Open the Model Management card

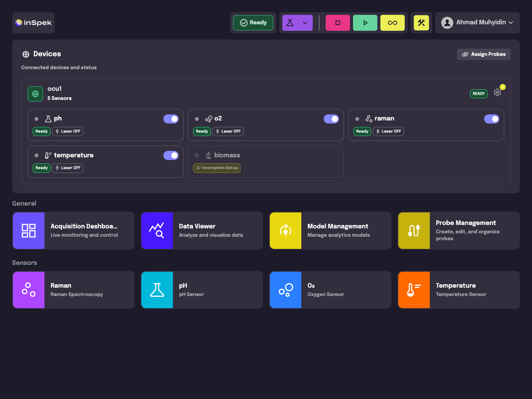(x=330, y=231)
